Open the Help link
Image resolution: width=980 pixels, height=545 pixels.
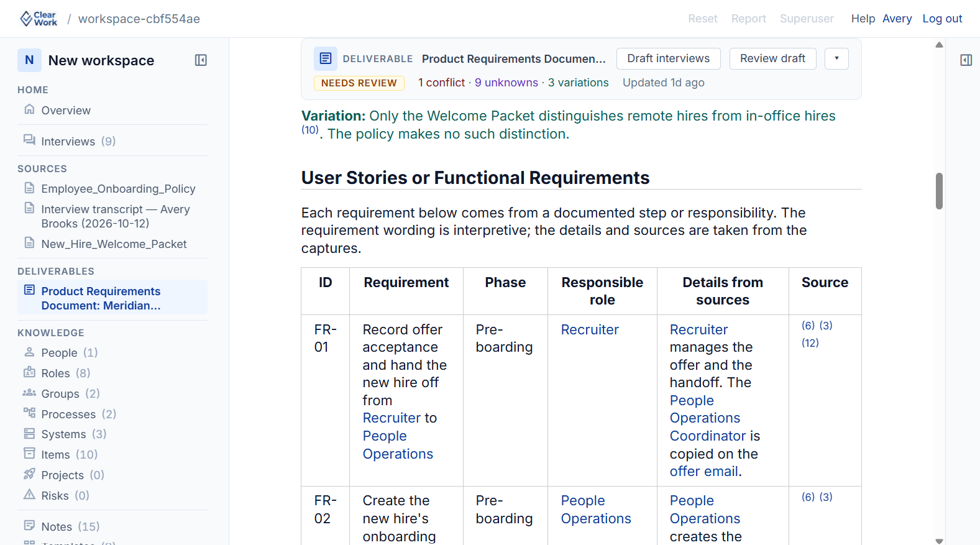[x=863, y=19]
